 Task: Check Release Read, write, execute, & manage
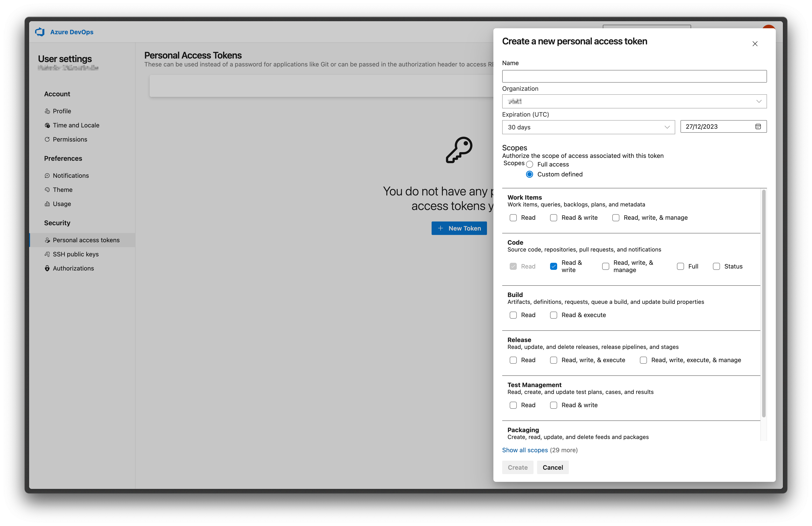(x=643, y=360)
